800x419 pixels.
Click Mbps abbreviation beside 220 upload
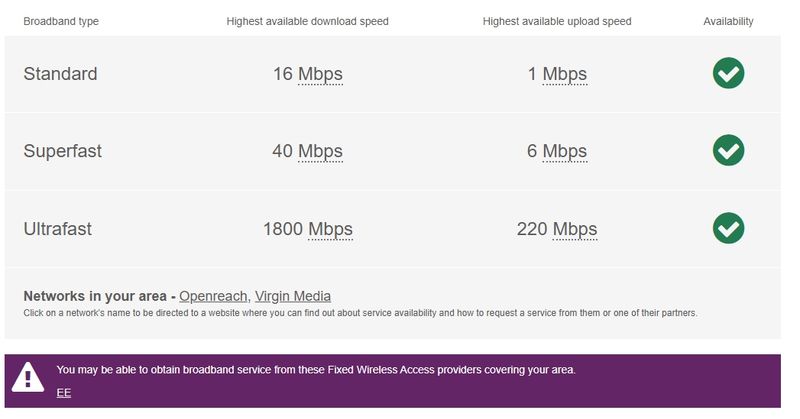pyautogui.click(x=575, y=229)
